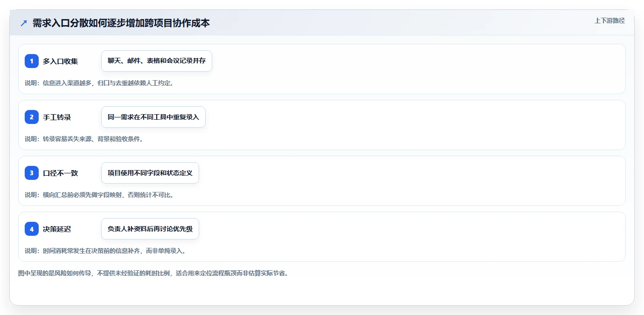The image size is (644, 315).
Task: Select the 负责人补资料后再讨论优先级 chip
Action: 150,229
